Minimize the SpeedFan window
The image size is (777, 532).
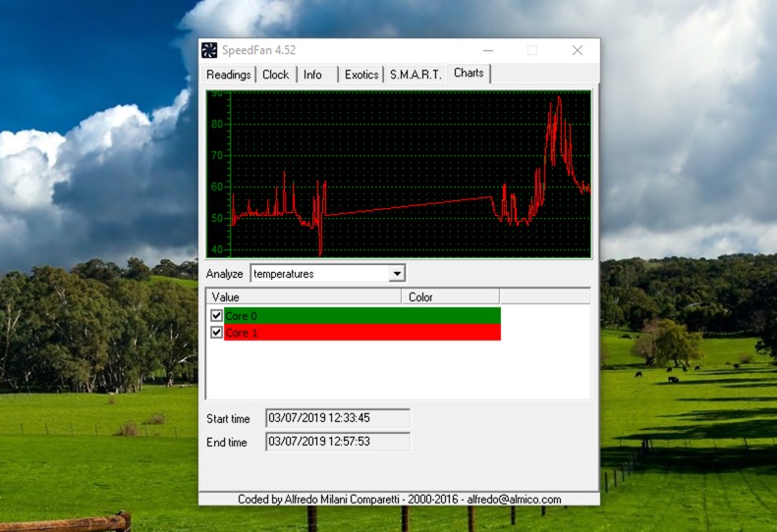(x=487, y=50)
